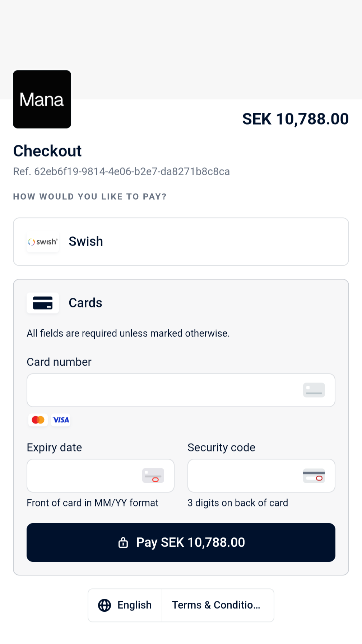This screenshot has height=644, width=362.
Task: Choose Swish as the payment method
Action: 181,242
